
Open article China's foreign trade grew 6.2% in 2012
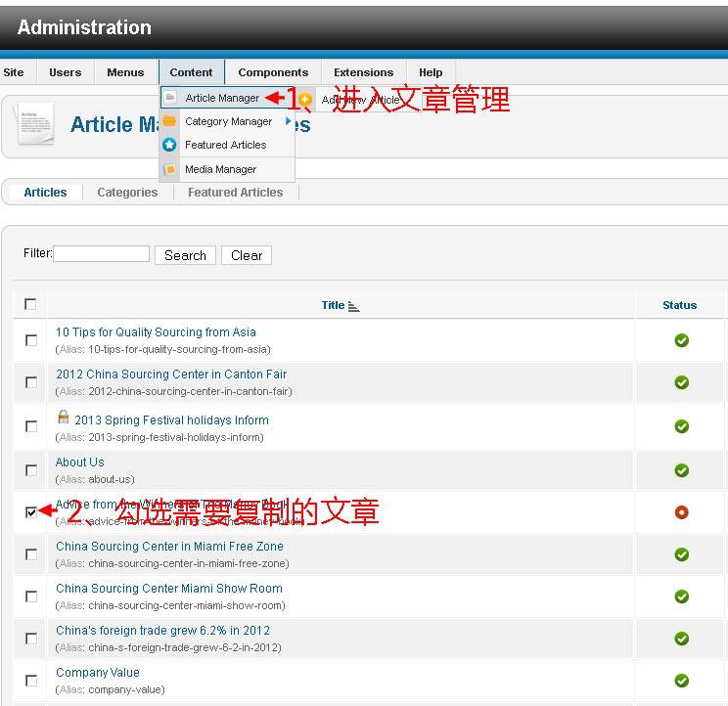click(163, 631)
